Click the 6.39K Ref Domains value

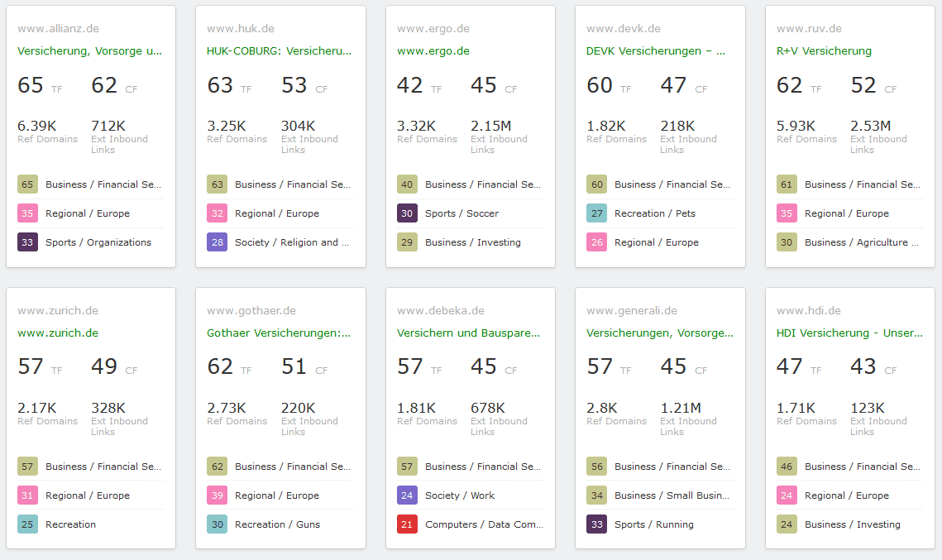pyautogui.click(x=36, y=127)
